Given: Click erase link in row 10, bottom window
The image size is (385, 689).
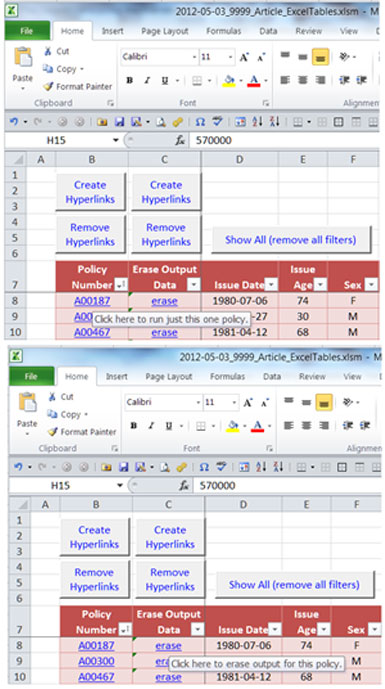Looking at the screenshot, I should (168, 677).
